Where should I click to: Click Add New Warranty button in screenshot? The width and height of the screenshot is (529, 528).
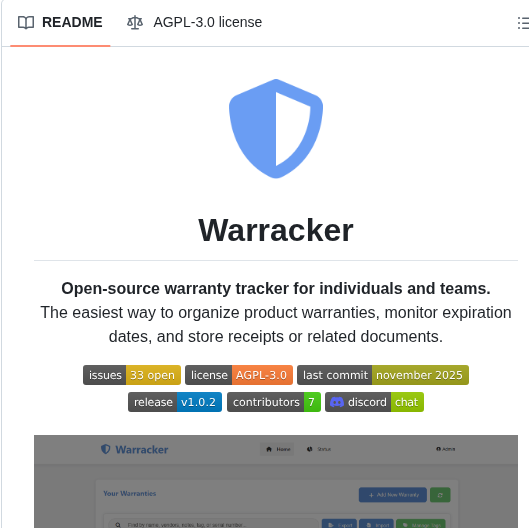(x=393, y=495)
